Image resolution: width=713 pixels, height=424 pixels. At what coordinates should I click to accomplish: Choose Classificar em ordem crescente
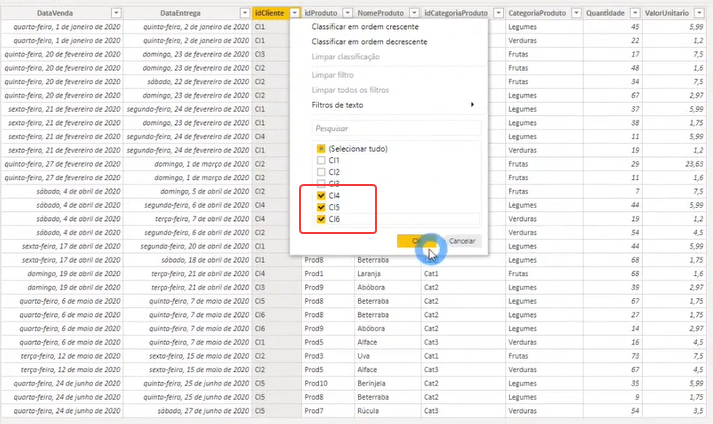pos(365,27)
